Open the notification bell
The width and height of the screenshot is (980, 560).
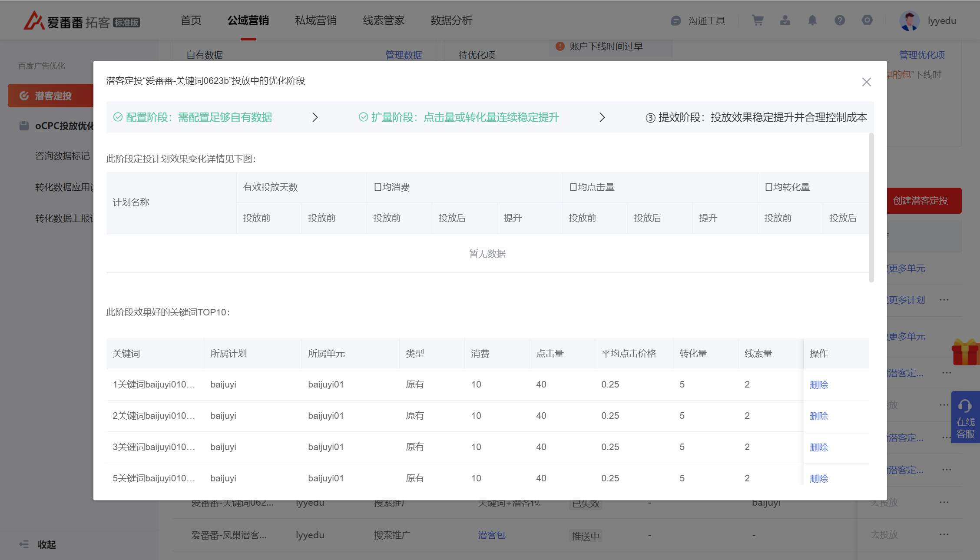(x=812, y=20)
